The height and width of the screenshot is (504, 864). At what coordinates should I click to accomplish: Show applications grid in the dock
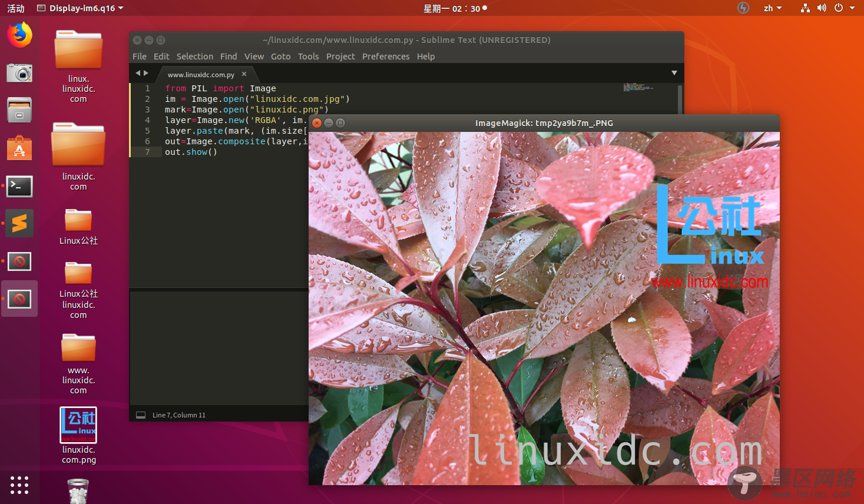click(x=19, y=485)
